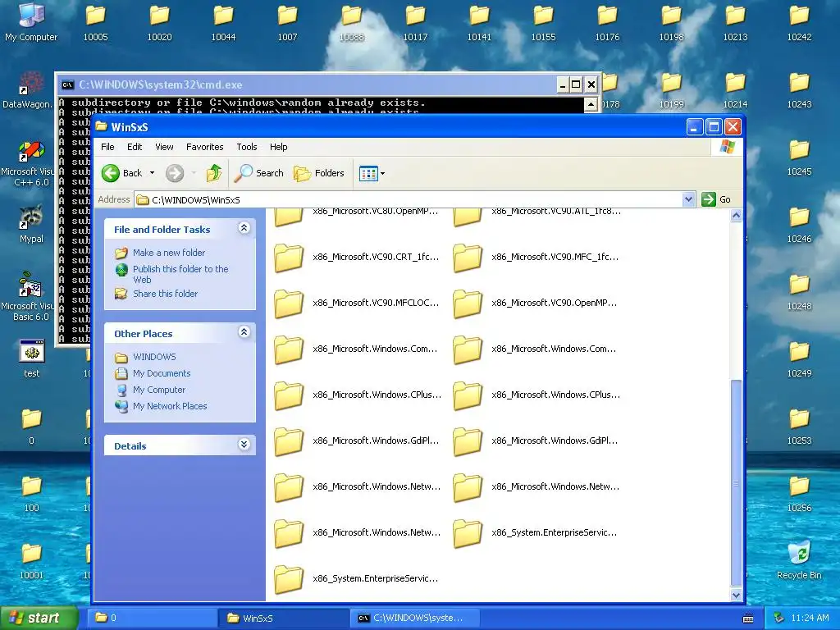Screen dimensions: 840x630
Task: Open the Help menu
Action: 279,147
